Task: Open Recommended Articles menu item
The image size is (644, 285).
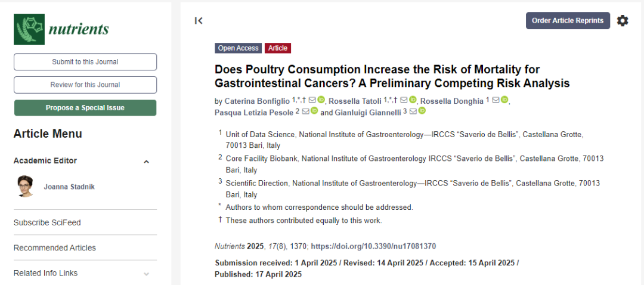Action: pyautogui.click(x=55, y=247)
